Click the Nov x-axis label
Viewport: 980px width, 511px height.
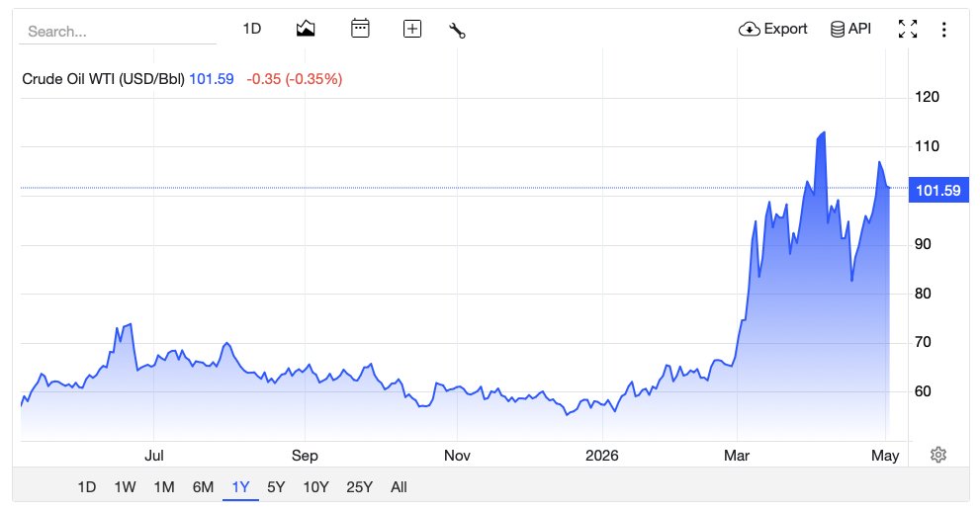tap(457, 456)
